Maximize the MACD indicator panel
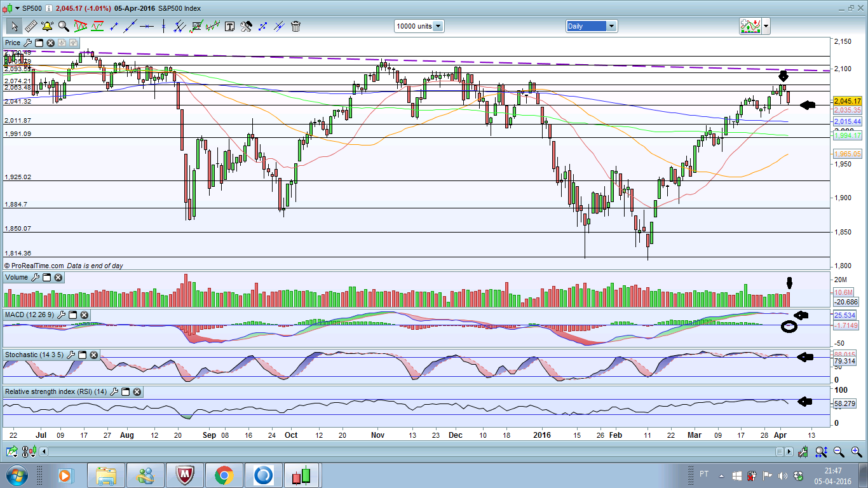The height and width of the screenshot is (488, 868). coord(72,315)
